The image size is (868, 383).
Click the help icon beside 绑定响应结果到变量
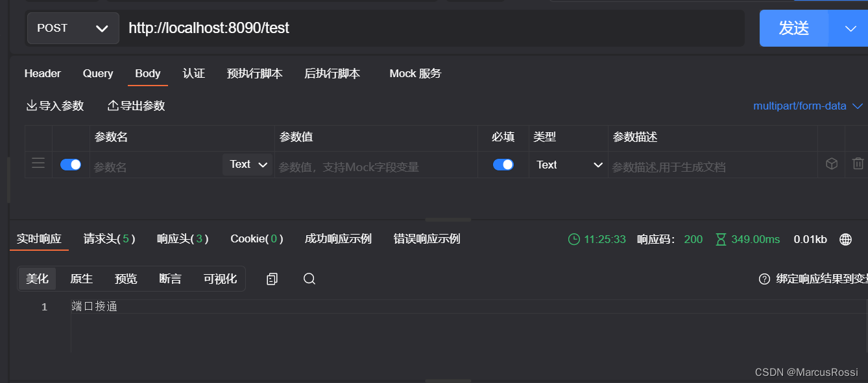coord(764,279)
